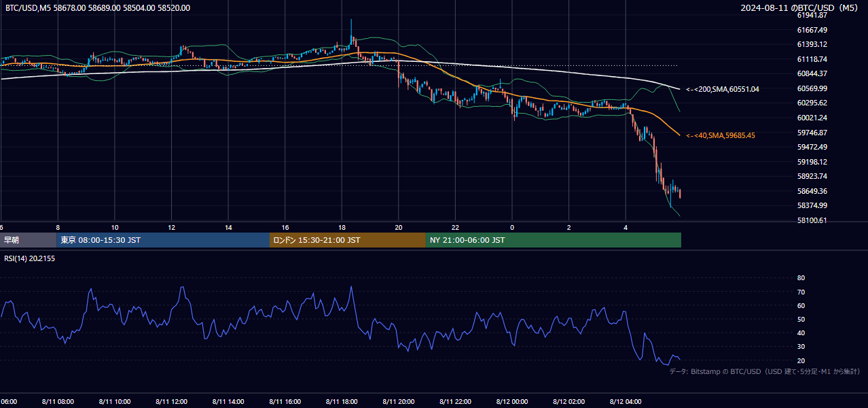The height and width of the screenshot is (408, 868).
Task: Click the 200 SMA label showing 60551.04
Action: click(723, 89)
